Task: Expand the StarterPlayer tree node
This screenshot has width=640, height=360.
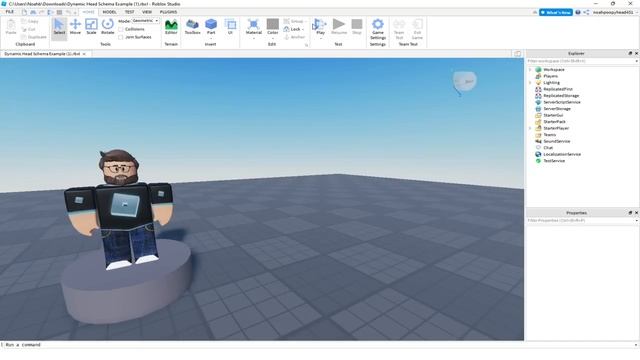Action: (530, 128)
